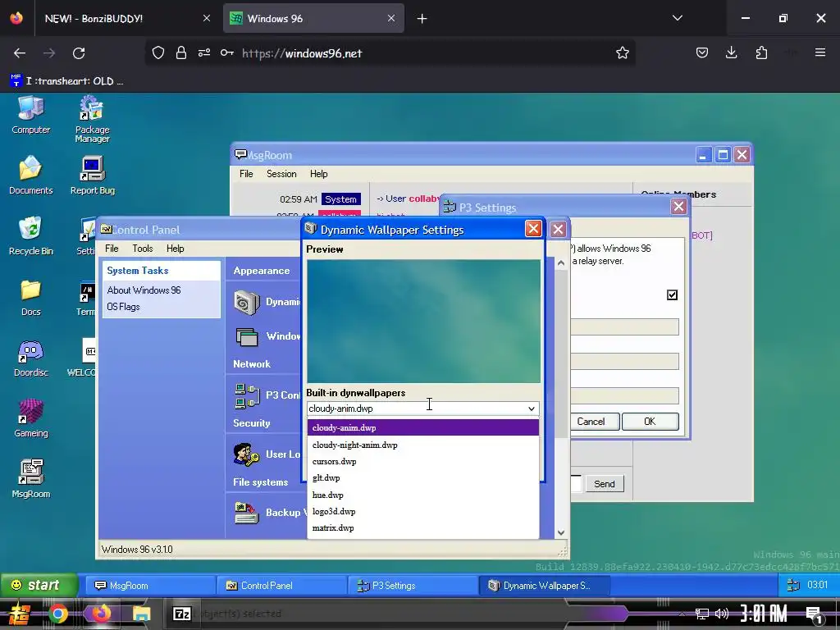Open the P3 Config icon in Control Panel
840x630 pixels.
click(x=247, y=396)
